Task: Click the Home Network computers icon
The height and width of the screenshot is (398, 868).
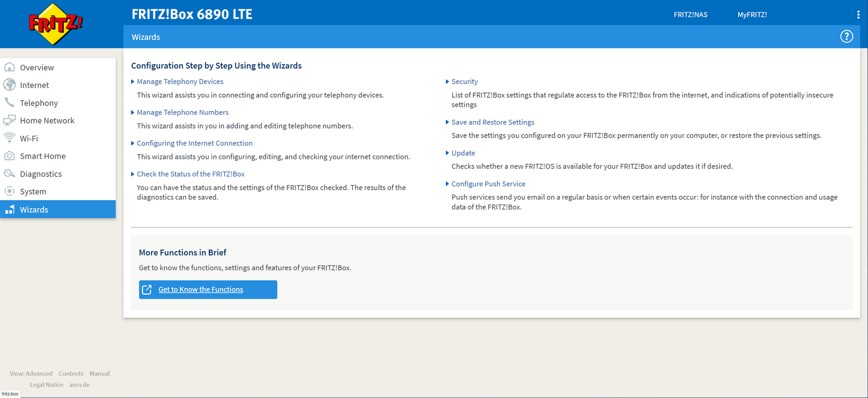Action: coord(9,120)
